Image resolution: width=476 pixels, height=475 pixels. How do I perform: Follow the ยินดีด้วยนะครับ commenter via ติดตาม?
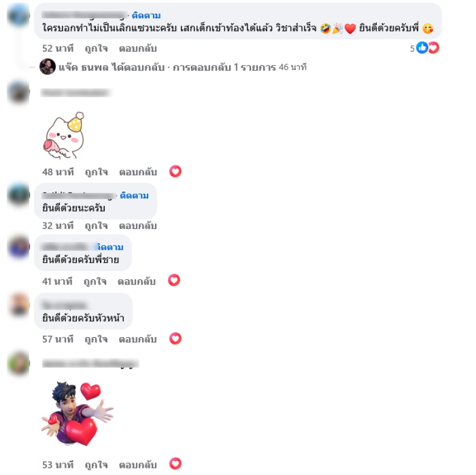coord(134,196)
